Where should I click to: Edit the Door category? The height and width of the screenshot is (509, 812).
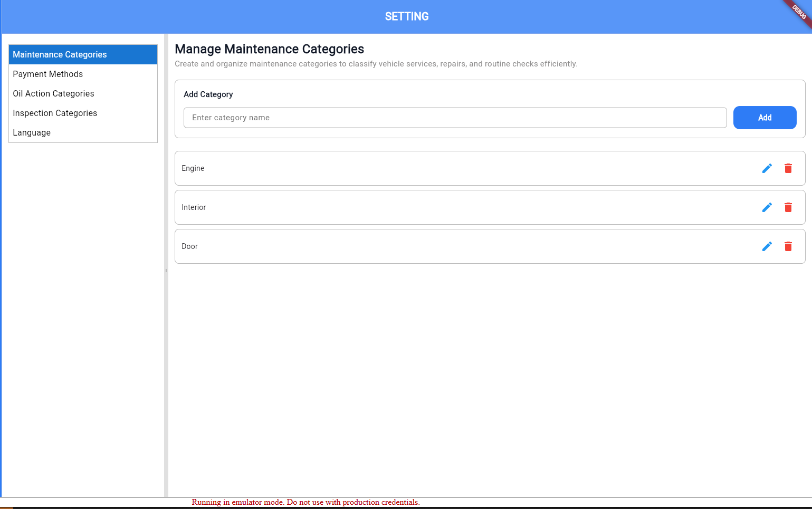pos(767,246)
